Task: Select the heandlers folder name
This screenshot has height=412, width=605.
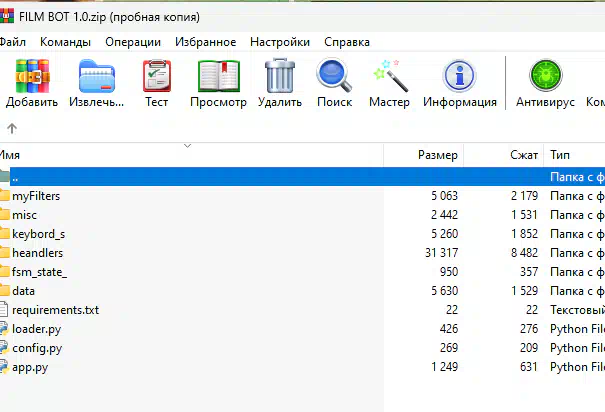Action: click(37, 253)
